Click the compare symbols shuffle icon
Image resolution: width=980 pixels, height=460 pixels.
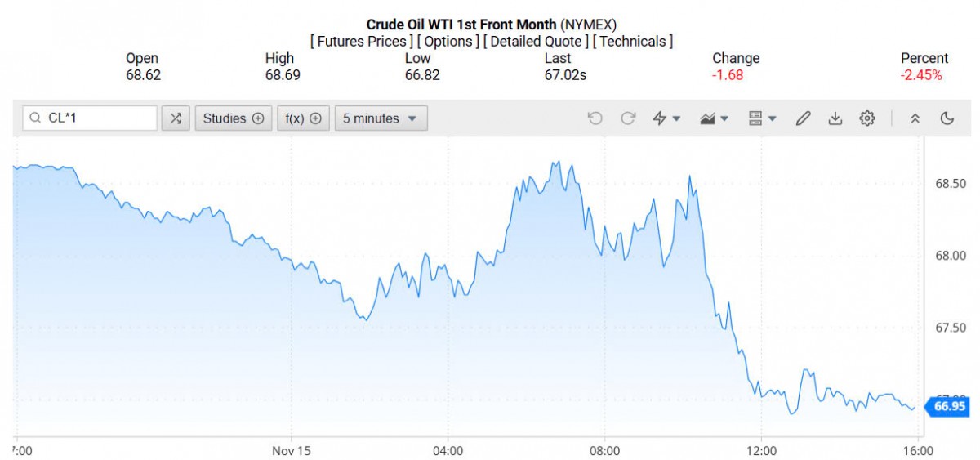pos(175,118)
